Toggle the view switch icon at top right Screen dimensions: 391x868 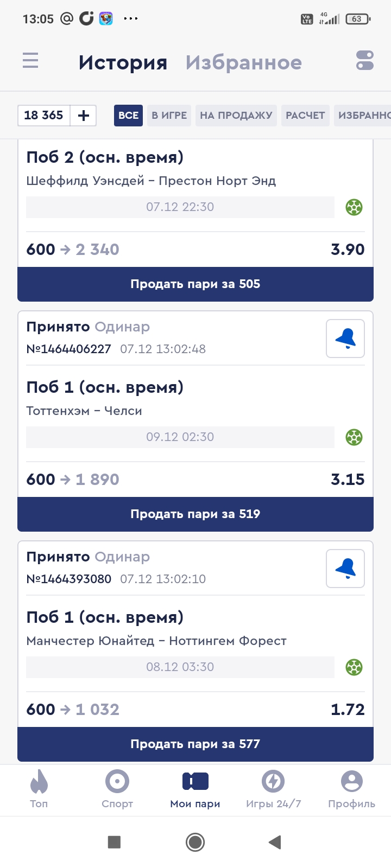tap(364, 61)
